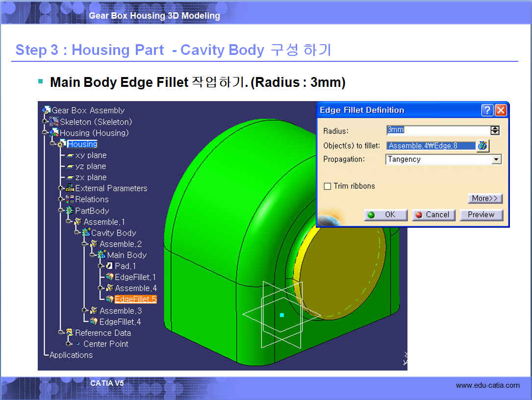The width and height of the screenshot is (532, 400).
Task: Click the PartBody gear icon
Action: tap(70, 211)
